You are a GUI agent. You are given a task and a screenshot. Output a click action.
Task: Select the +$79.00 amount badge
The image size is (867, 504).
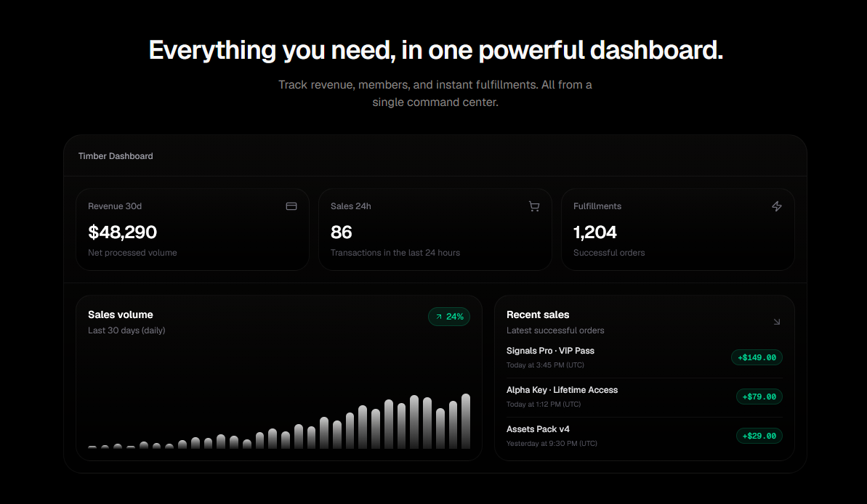[x=759, y=397]
